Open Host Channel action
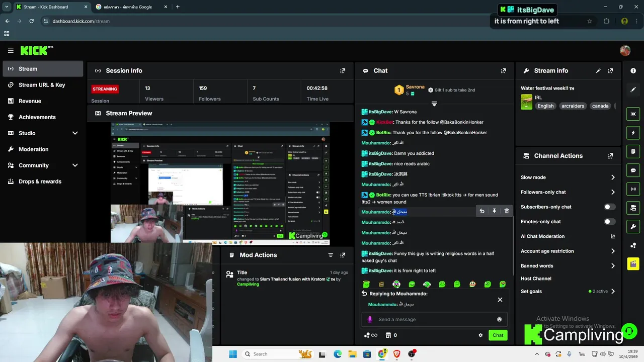 click(x=536, y=279)
